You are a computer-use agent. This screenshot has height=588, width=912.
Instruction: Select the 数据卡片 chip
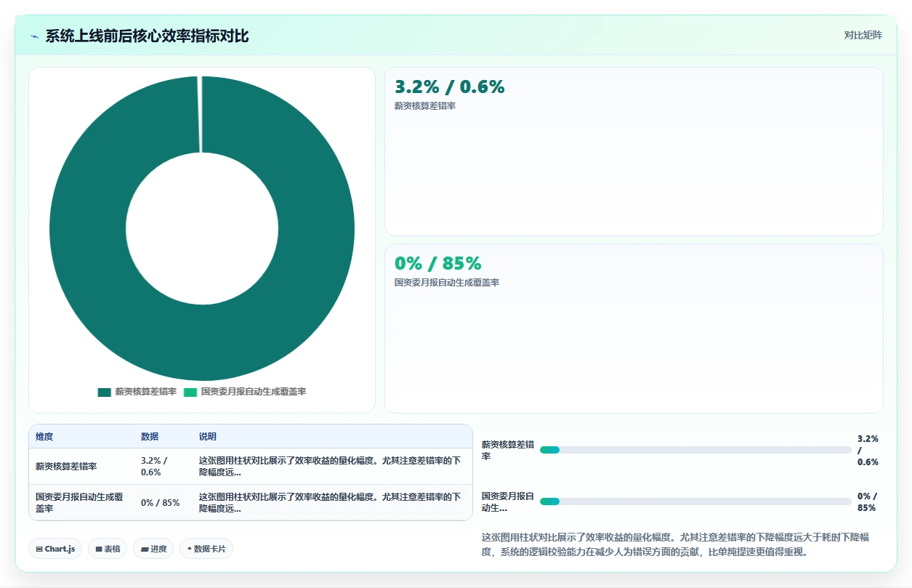click(x=206, y=549)
